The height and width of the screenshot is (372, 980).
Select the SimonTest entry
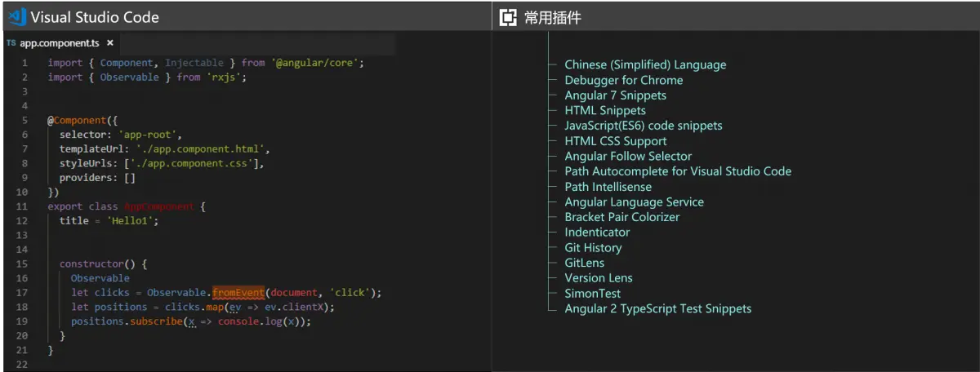click(593, 293)
